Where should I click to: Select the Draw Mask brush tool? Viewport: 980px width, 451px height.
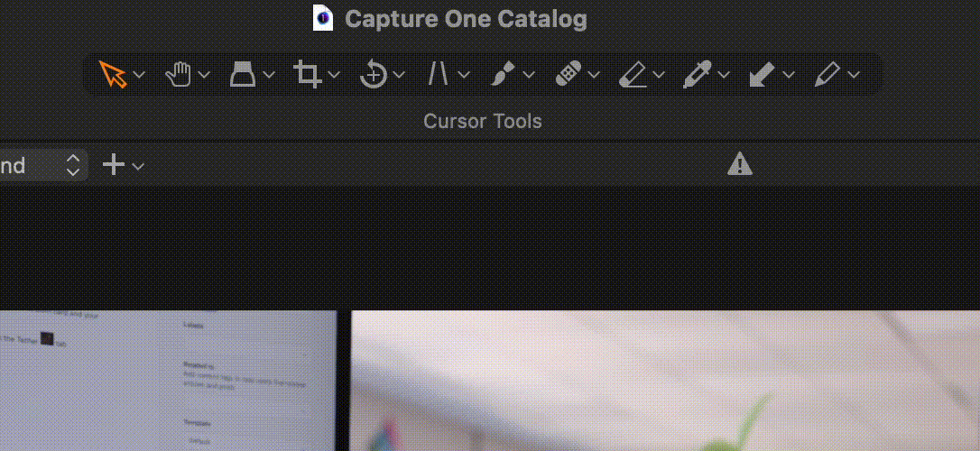pyautogui.click(x=503, y=74)
